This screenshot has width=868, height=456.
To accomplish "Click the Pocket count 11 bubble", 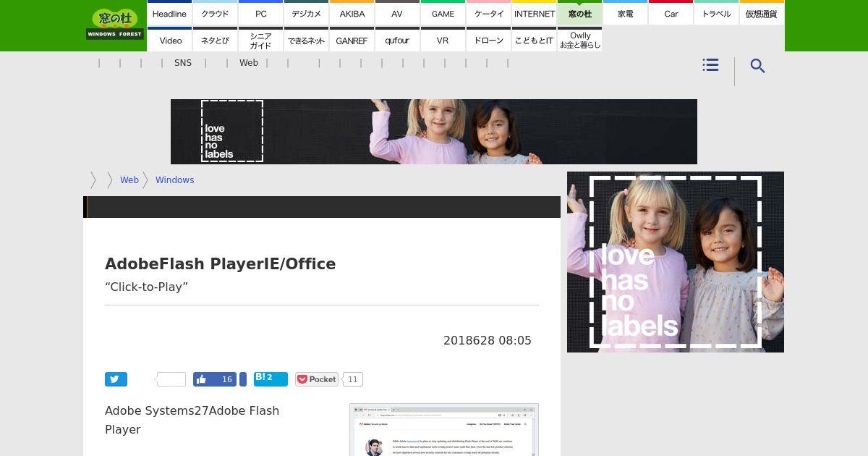I will pyautogui.click(x=352, y=379).
